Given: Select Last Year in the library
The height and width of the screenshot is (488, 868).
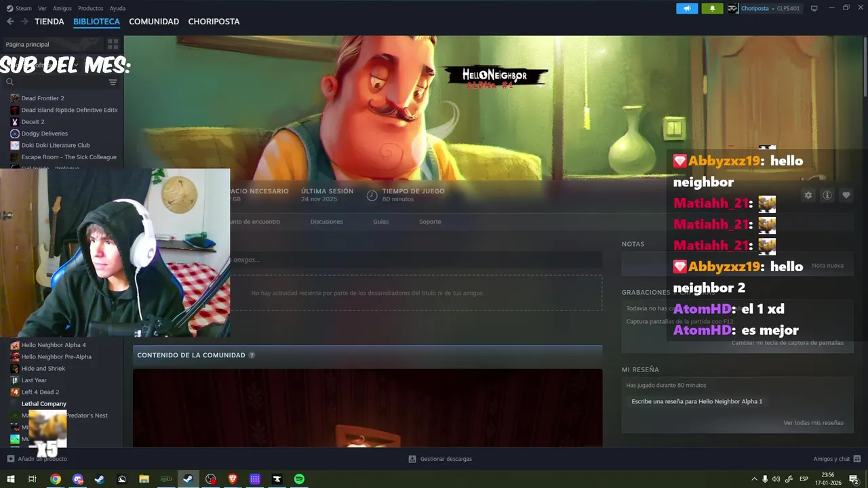Looking at the screenshot, I should (34, 380).
